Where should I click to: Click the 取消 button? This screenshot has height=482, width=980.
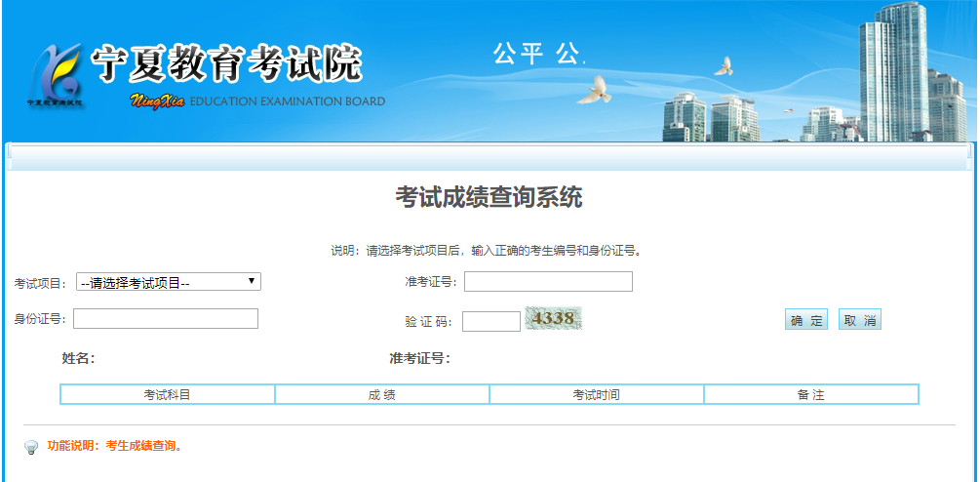[x=860, y=320]
